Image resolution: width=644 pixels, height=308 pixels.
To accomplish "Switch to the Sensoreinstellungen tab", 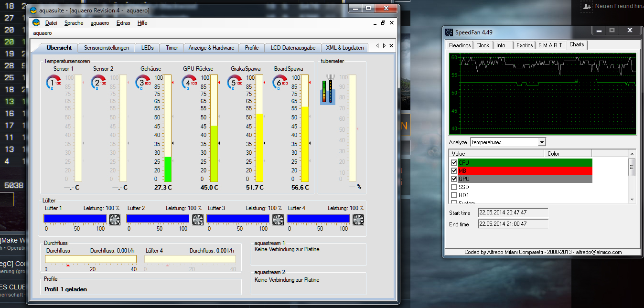I will (x=107, y=48).
